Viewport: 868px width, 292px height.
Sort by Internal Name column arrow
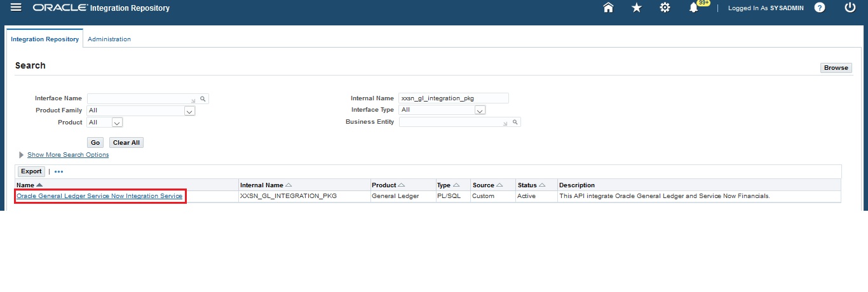pos(288,185)
